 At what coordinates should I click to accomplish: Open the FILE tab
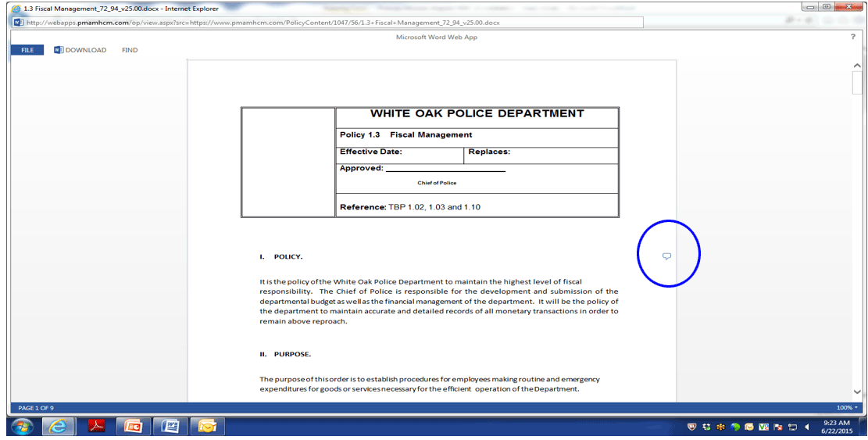click(x=27, y=50)
